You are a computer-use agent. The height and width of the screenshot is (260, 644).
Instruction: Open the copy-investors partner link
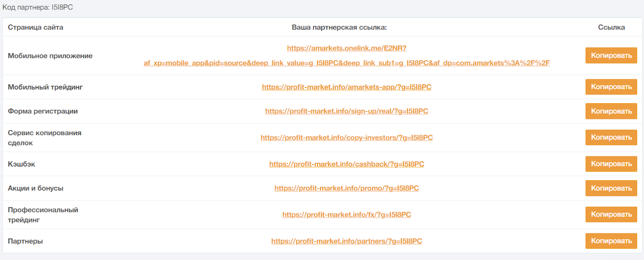[347, 138]
